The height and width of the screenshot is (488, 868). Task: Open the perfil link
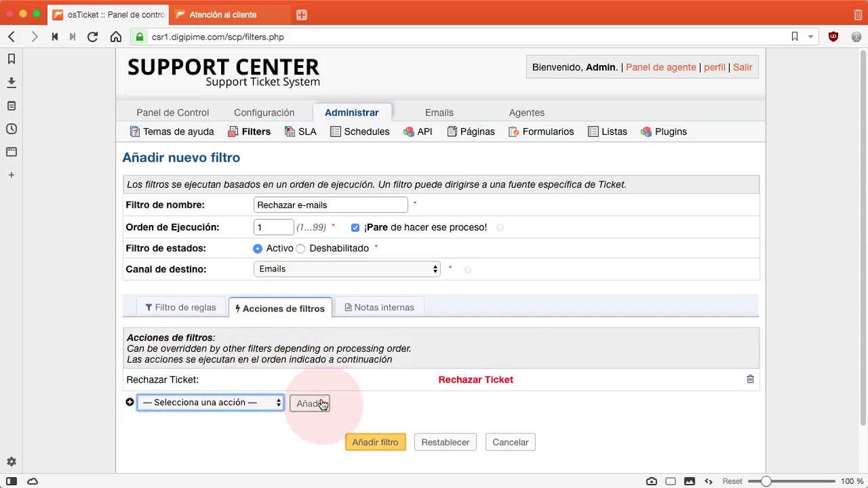coord(714,67)
